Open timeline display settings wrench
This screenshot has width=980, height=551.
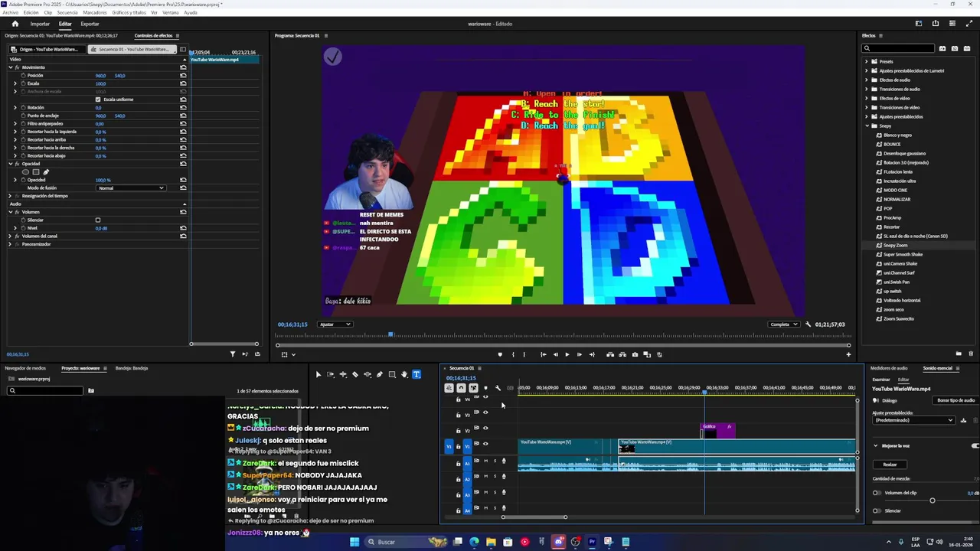pyautogui.click(x=498, y=388)
